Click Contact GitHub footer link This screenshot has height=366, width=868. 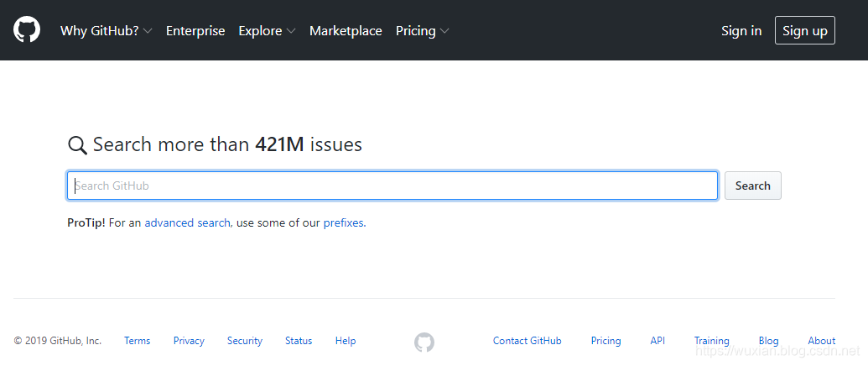pyautogui.click(x=527, y=341)
